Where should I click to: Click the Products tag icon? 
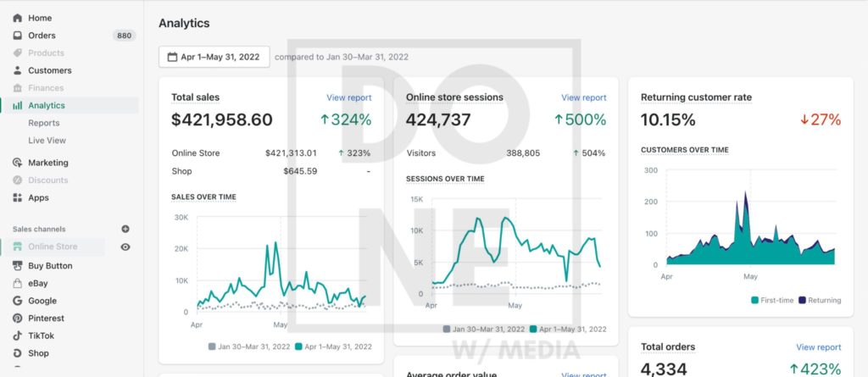tap(17, 53)
